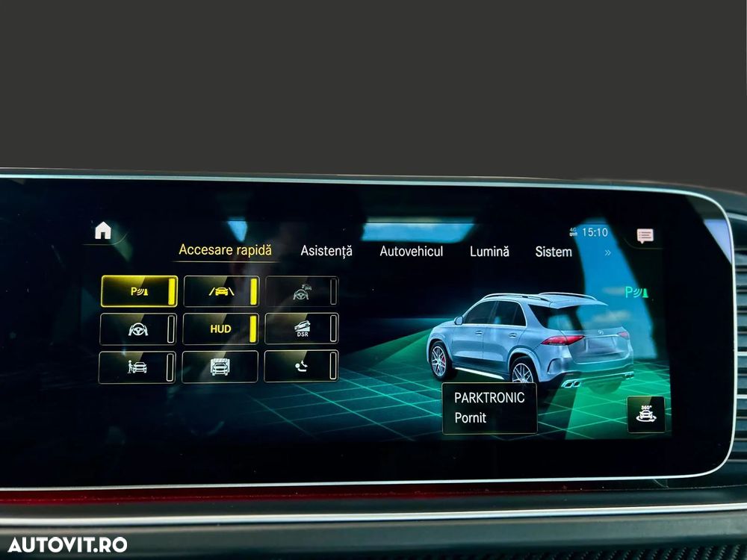
Task: Switch to the Sistem tab
Action: pyautogui.click(x=554, y=252)
